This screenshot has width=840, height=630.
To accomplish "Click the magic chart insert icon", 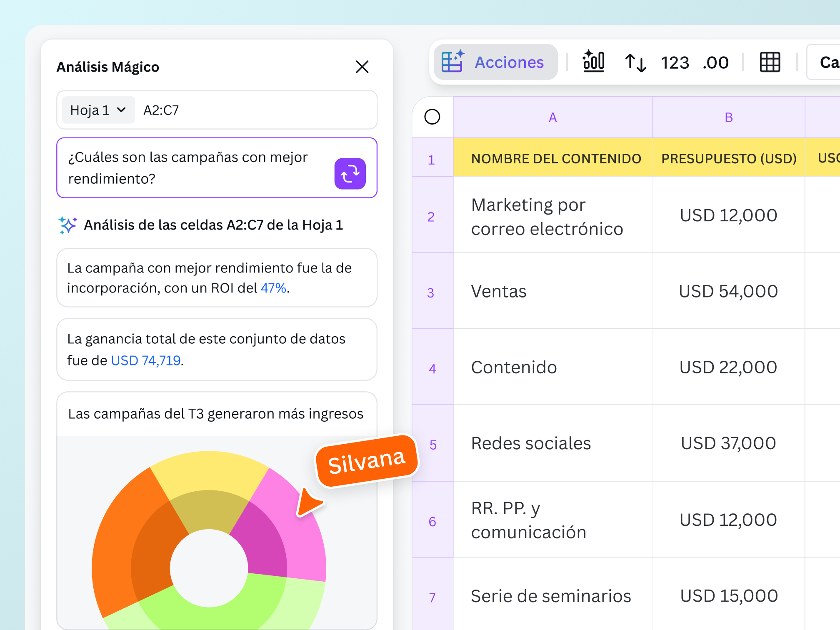I will (x=593, y=61).
